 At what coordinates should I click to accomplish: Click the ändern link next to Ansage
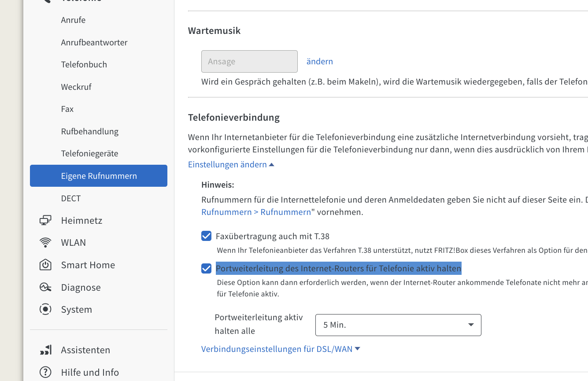[320, 62]
